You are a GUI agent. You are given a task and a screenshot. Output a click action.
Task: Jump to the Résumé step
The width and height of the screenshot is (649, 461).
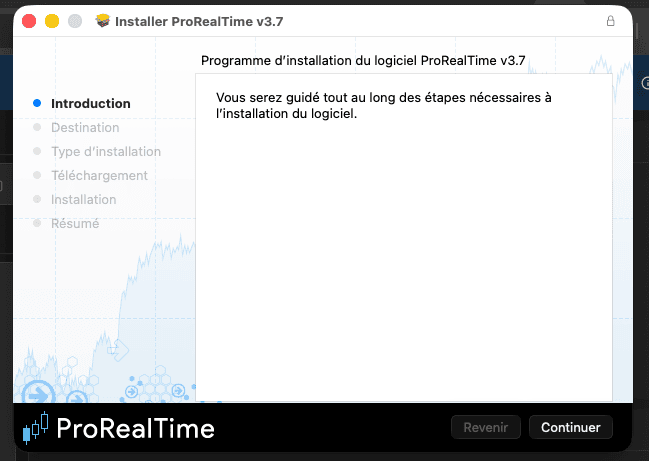[x=75, y=223]
